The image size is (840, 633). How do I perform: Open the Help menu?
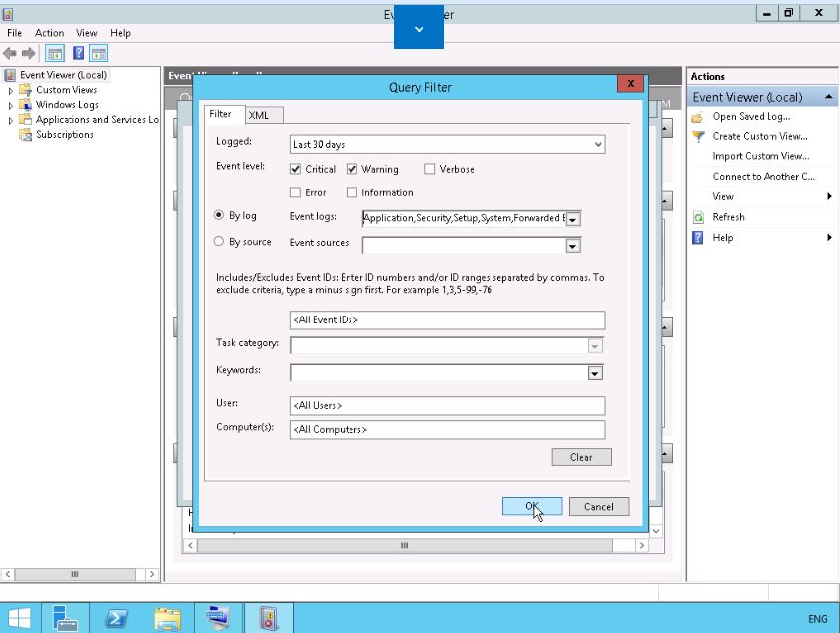click(120, 33)
